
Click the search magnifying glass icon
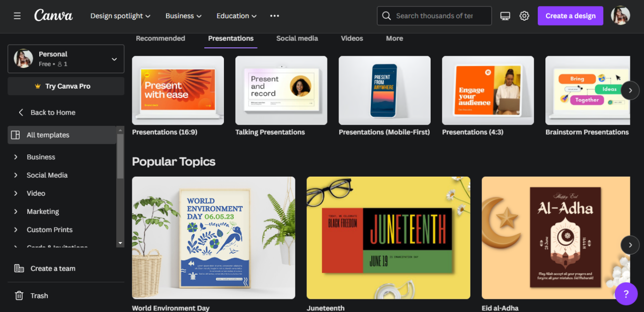tap(386, 16)
